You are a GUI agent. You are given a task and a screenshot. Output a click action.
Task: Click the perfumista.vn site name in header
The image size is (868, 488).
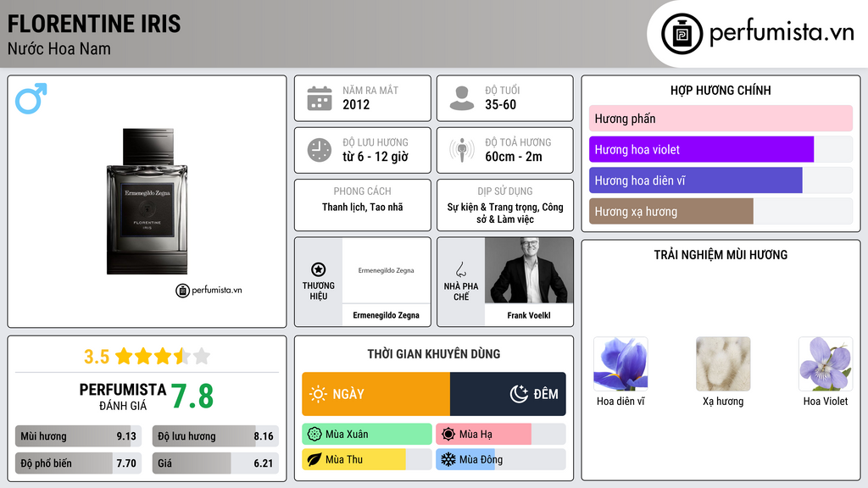[x=782, y=33]
